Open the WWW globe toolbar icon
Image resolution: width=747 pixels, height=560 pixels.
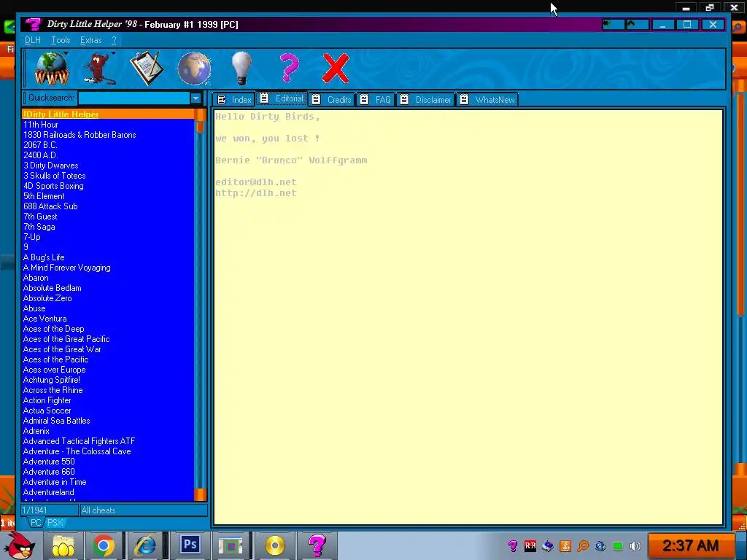tap(52, 69)
